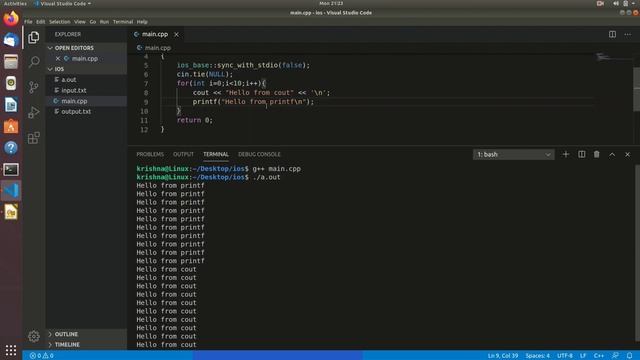The height and width of the screenshot is (360, 640).
Task: Open the Run and Debug view
Action: pyautogui.click(x=34, y=112)
